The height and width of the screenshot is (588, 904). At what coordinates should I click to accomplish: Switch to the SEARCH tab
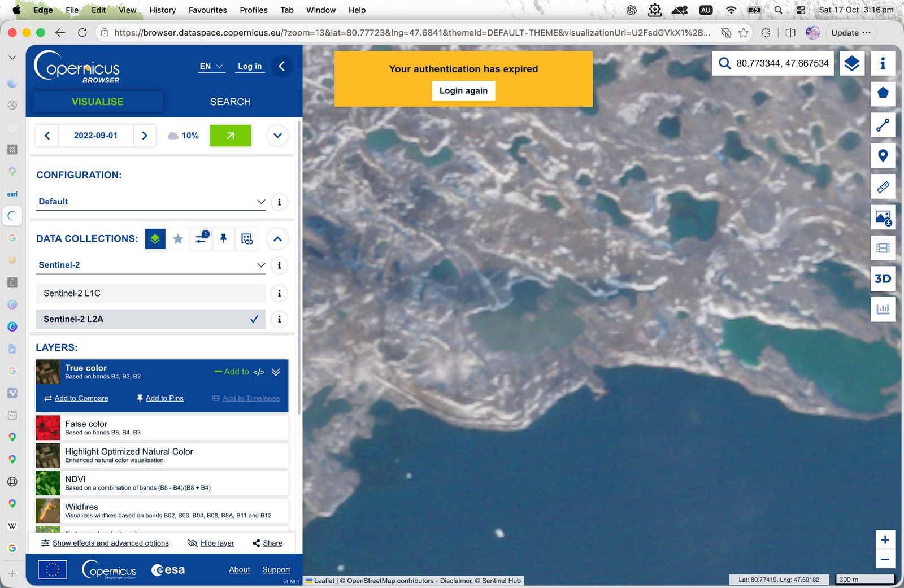pos(231,102)
